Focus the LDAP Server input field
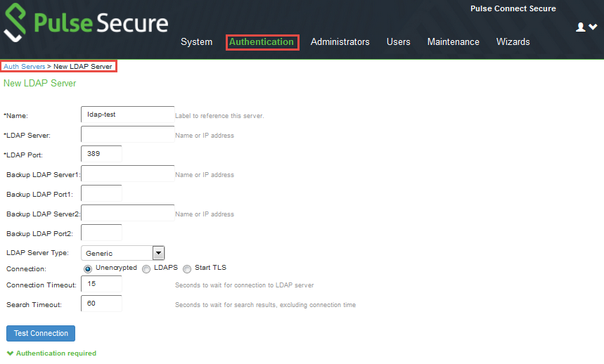 [127, 134]
